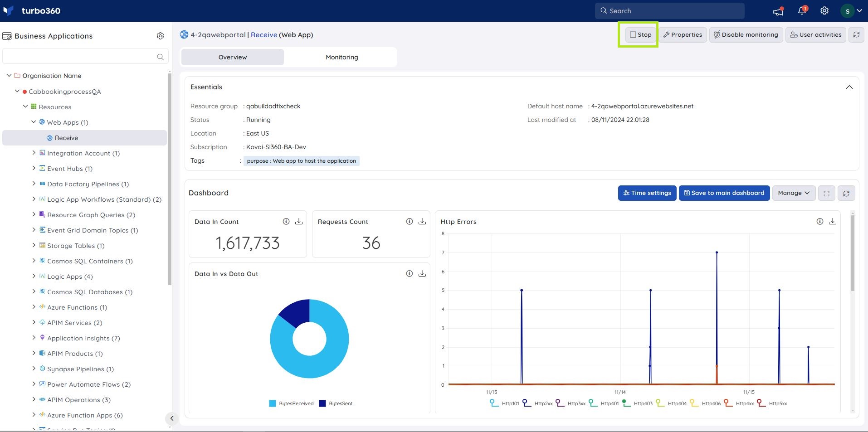
Task: Click the sidebar search input
Action: click(x=85, y=57)
